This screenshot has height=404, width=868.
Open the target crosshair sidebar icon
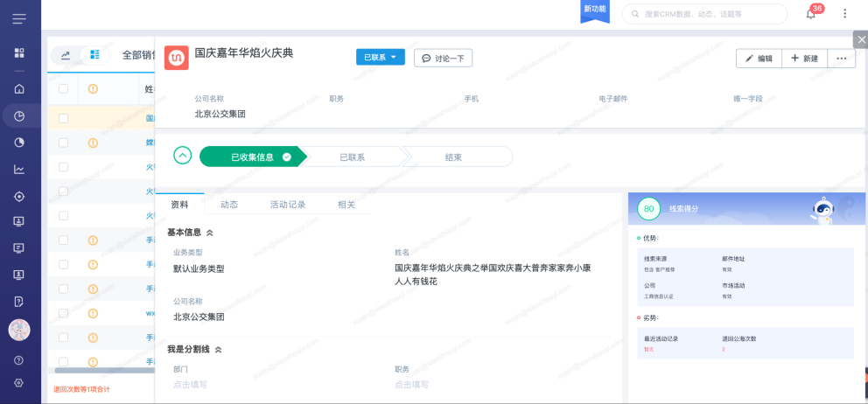(19, 197)
